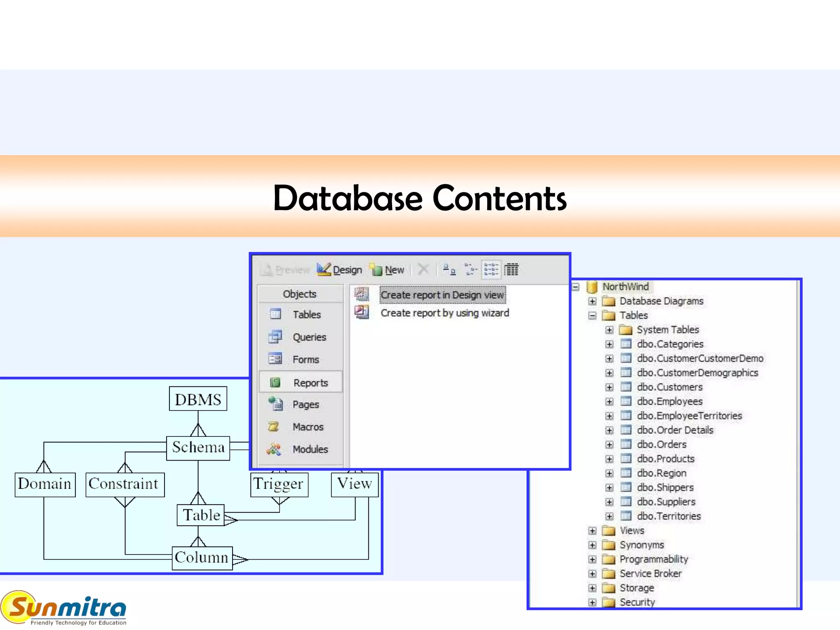840x630 pixels.
Task: Expand the dbo.Categories table node
Action: pyautogui.click(x=609, y=344)
